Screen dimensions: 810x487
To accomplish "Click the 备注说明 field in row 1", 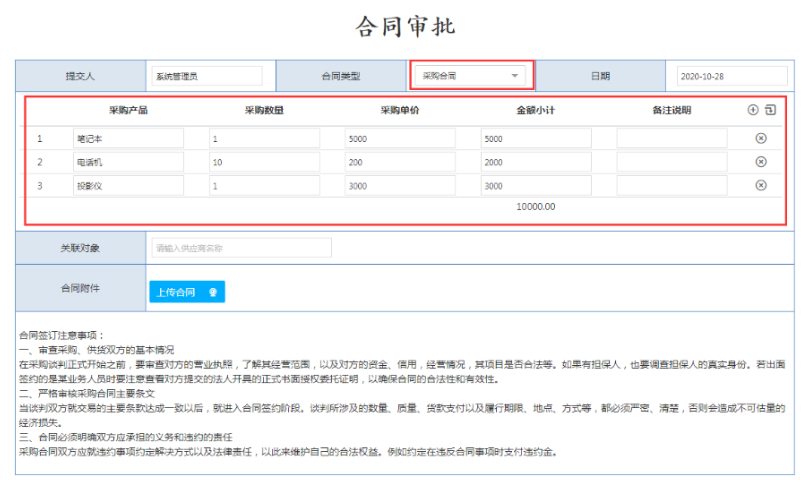I will (671, 139).
